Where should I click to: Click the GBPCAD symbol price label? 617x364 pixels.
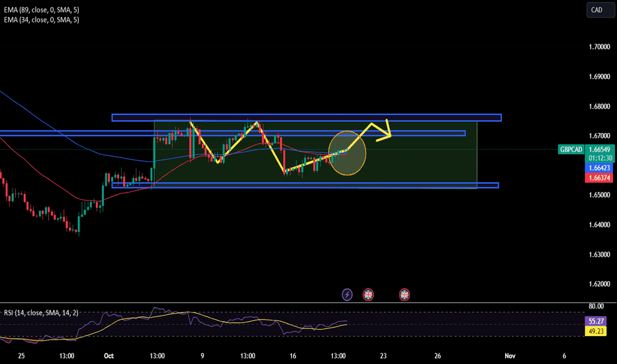pyautogui.click(x=571, y=150)
